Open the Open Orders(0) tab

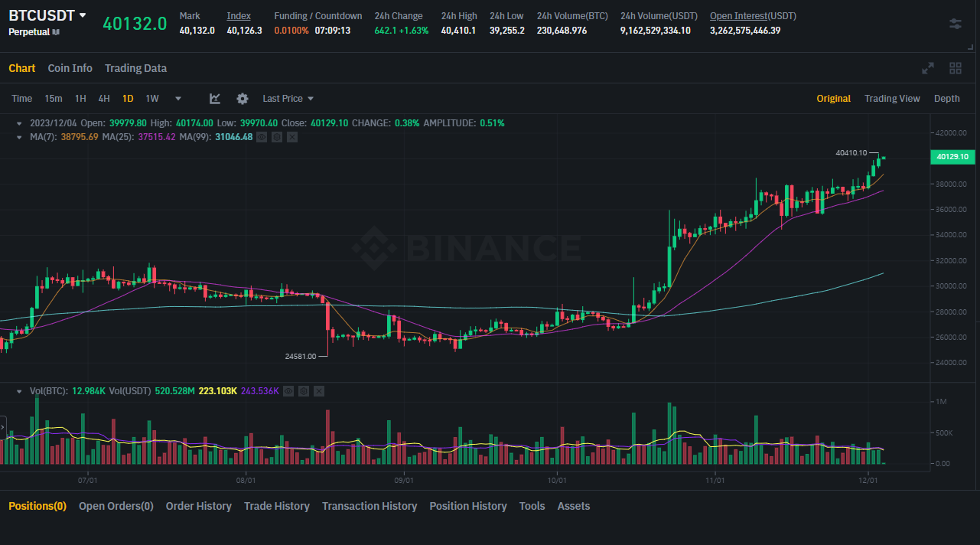116,506
